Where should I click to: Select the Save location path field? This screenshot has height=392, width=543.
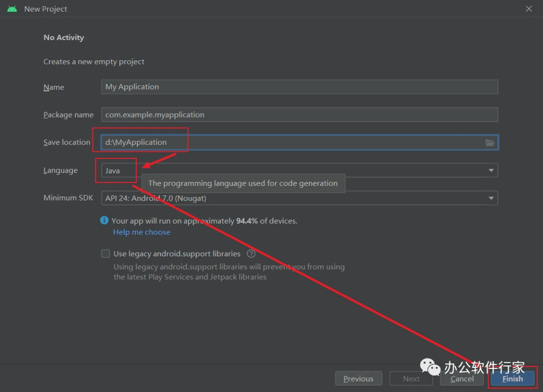point(292,143)
